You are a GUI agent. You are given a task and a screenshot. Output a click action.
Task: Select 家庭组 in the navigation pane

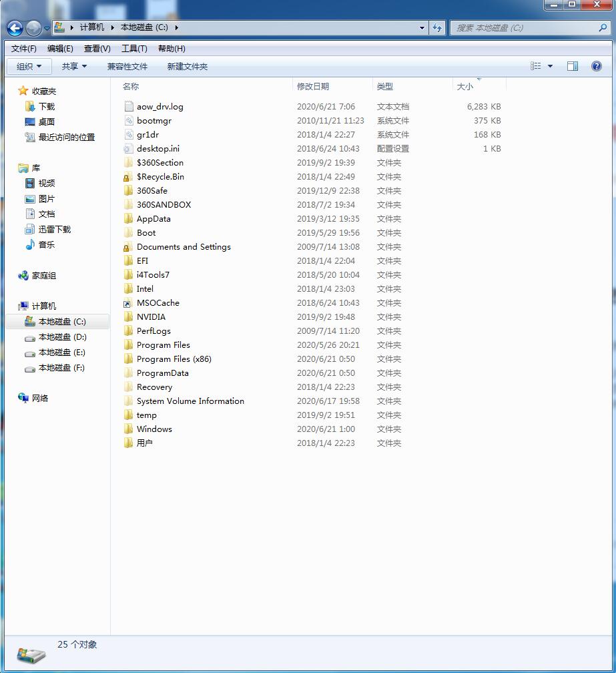click(44, 276)
